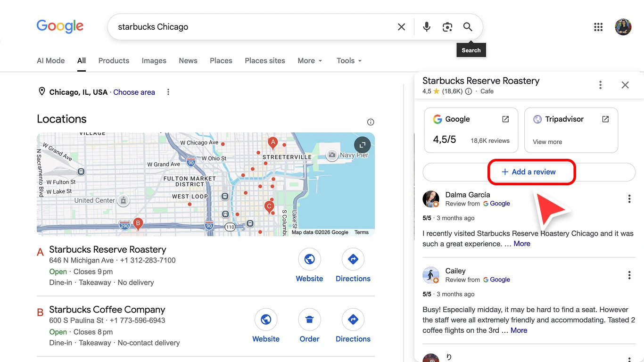The width and height of the screenshot is (644, 362).
Task: Open more options next to Choose area
Action: pyautogui.click(x=168, y=92)
